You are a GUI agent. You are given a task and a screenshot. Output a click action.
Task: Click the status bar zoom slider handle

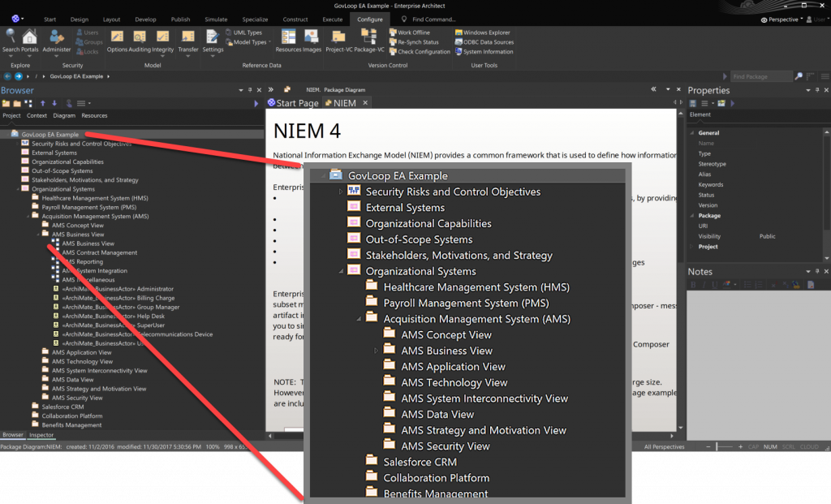(x=717, y=446)
